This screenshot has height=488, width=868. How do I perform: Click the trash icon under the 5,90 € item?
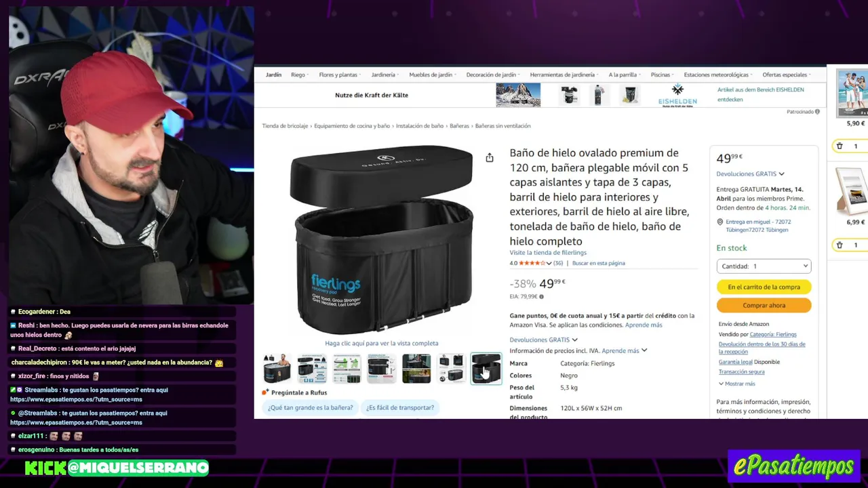[840, 146]
